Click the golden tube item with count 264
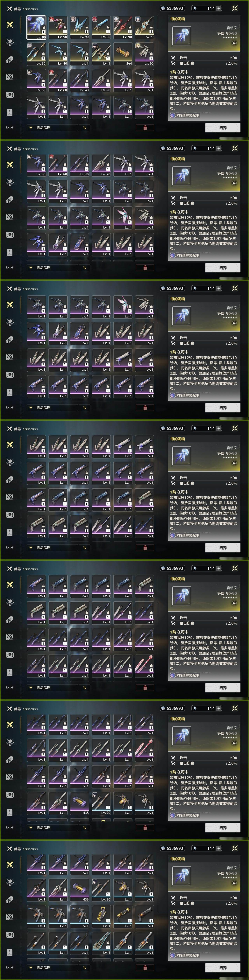 point(123,54)
